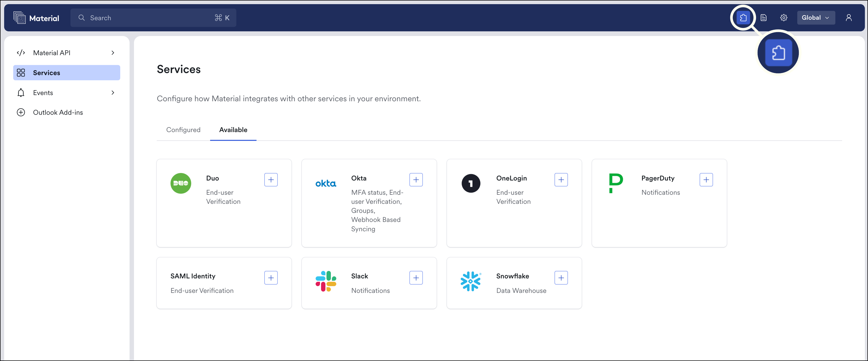
Task: Click the search magnifier icon
Action: click(x=82, y=18)
